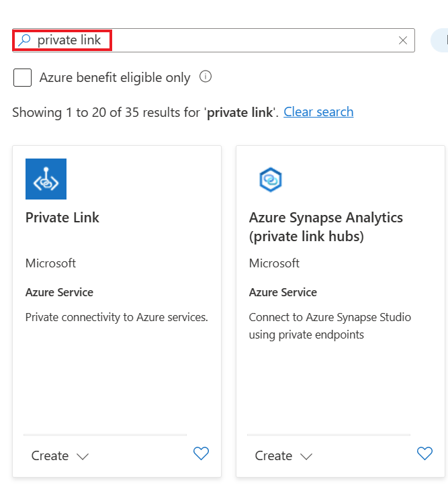The height and width of the screenshot is (485, 448).
Task: Clear the search box with X icon
Action: pos(403,40)
